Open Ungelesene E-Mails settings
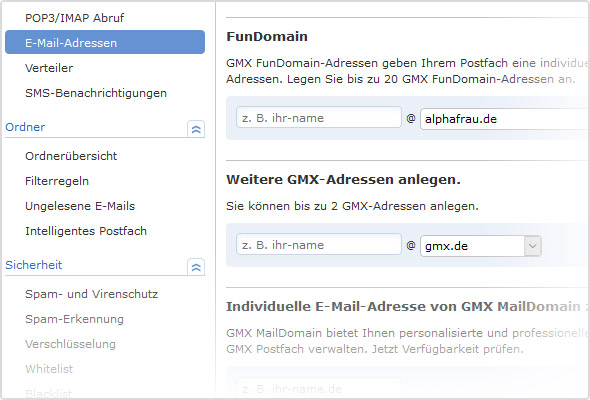Viewport: 590px width, 400px height. pyautogui.click(x=80, y=206)
